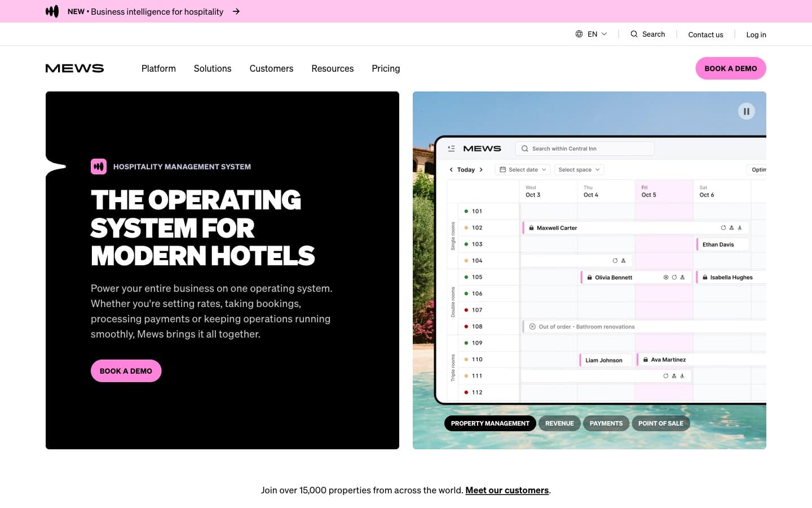
Task: Pause the hero video with the pause button
Action: pos(747,111)
